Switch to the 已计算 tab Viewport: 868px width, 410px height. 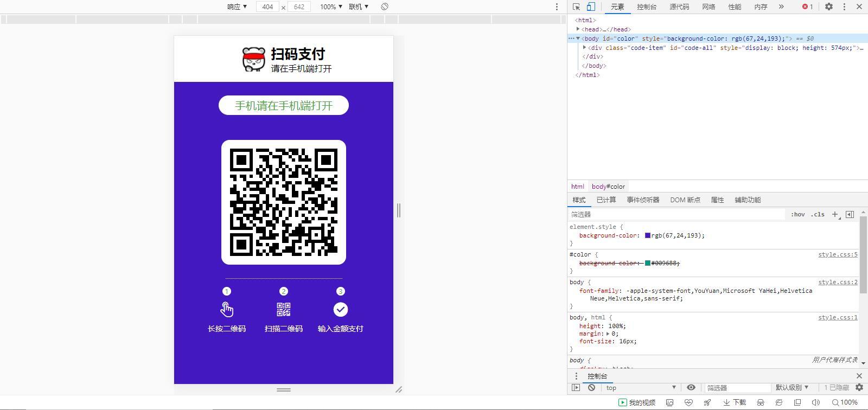click(606, 200)
